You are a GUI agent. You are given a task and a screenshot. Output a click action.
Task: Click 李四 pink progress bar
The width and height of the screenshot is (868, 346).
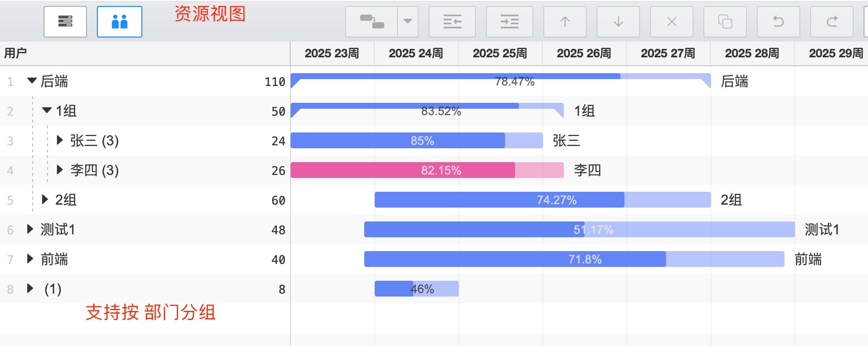[x=427, y=170]
